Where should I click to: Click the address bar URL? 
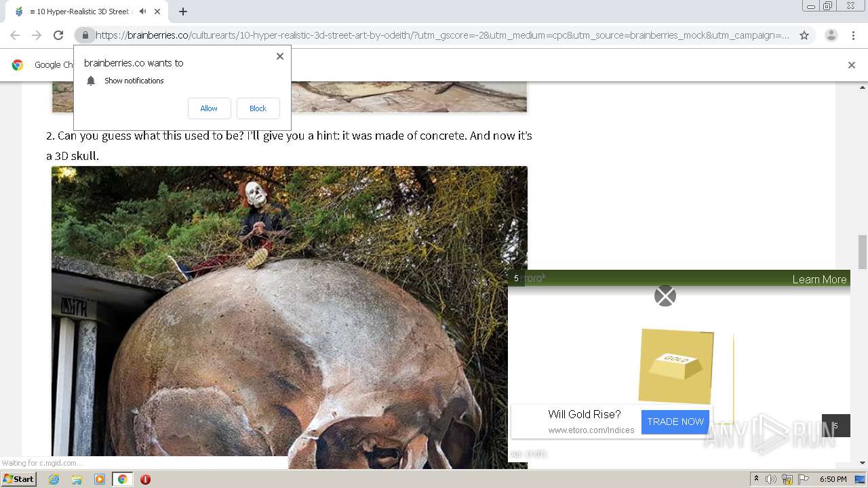pos(442,35)
